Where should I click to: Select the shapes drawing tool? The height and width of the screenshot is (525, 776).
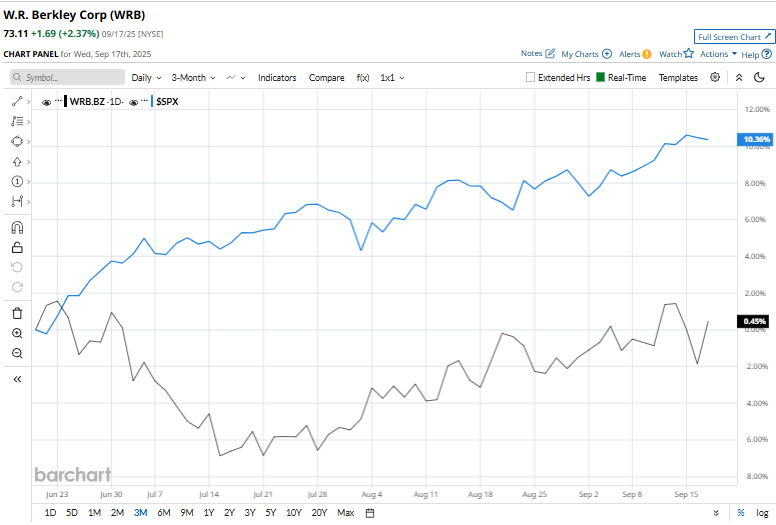click(x=17, y=142)
